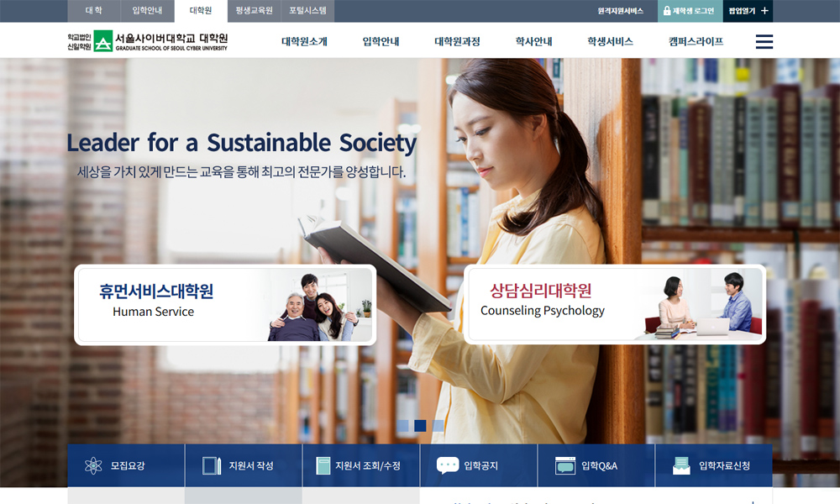Open the 대학원소개 navigation menu
This screenshot has height=504, width=840.
tap(304, 41)
